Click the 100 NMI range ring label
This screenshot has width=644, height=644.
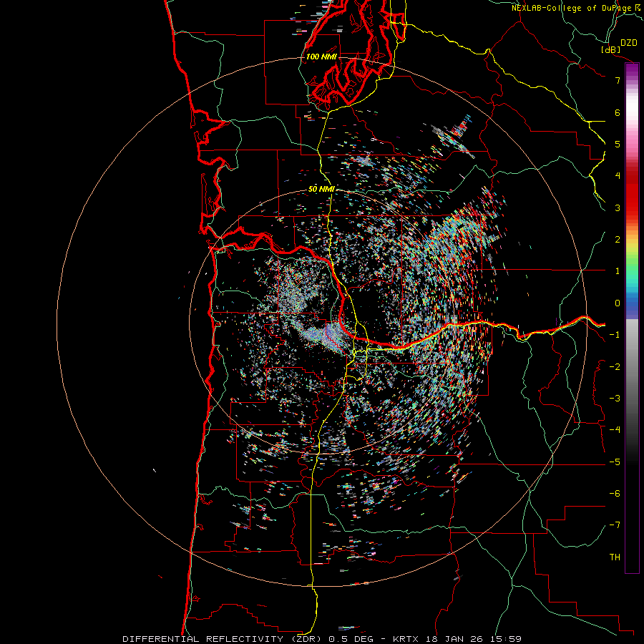321,57
